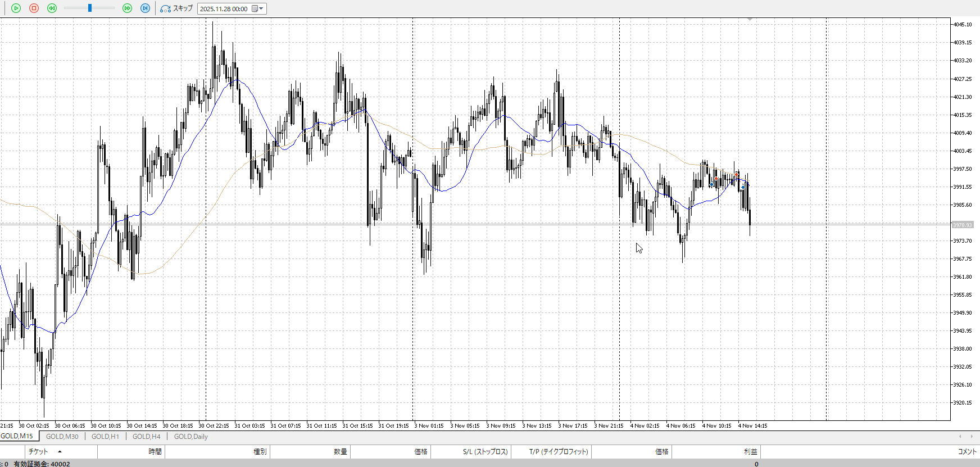Image resolution: width=980 pixels, height=467 pixels.
Task: Click the スキップ (skip) button
Action: [x=176, y=8]
